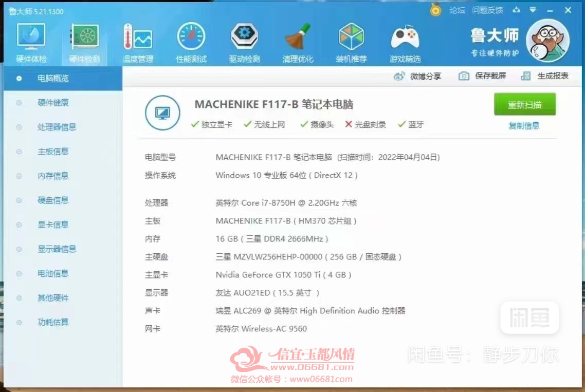Click the operating system value Windows 10 专业版

point(286,175)
